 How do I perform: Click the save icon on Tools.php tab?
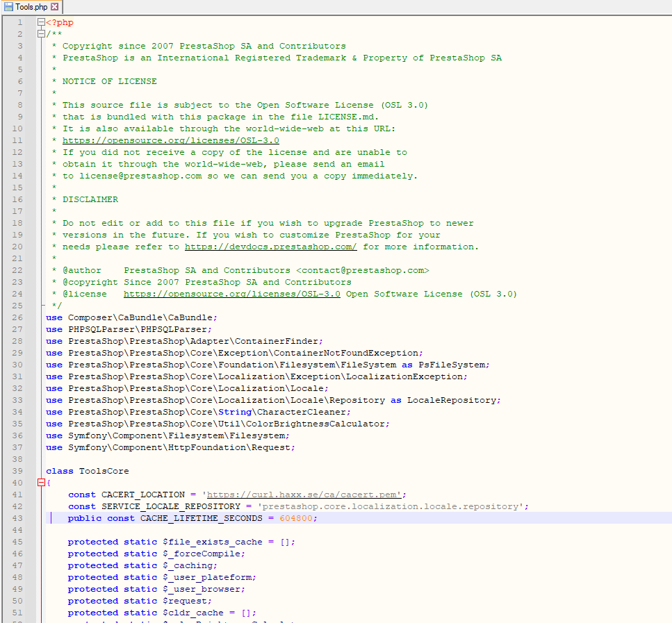(x=8, y=7)
